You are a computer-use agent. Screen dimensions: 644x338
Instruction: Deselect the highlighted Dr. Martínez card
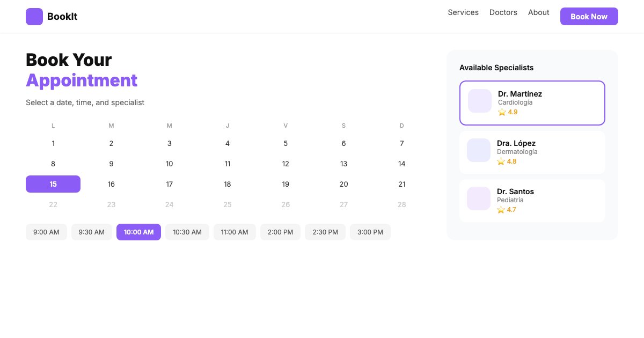coord(532,102)
